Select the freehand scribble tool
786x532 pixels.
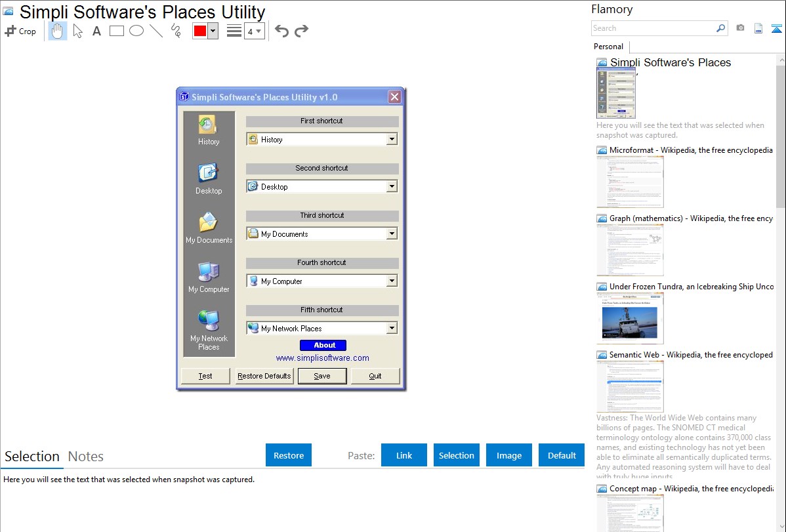pyautogui.click(x=176, y=31)
